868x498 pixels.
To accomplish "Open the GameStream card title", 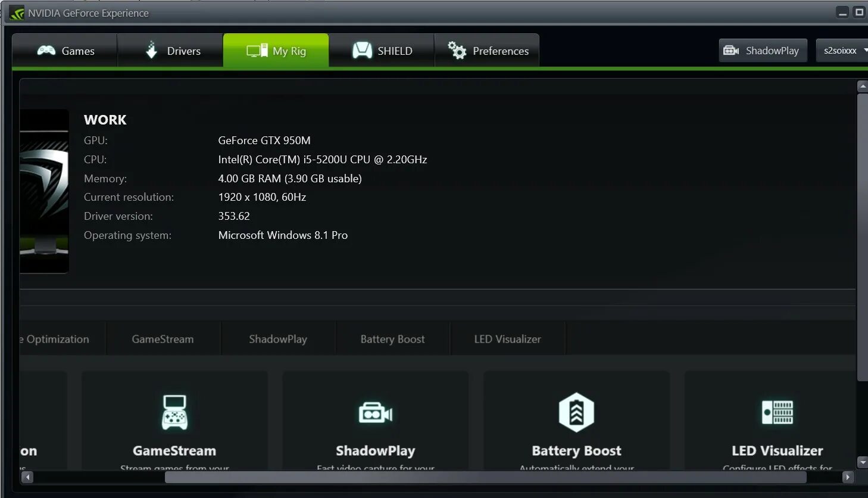I will point(174,451).
